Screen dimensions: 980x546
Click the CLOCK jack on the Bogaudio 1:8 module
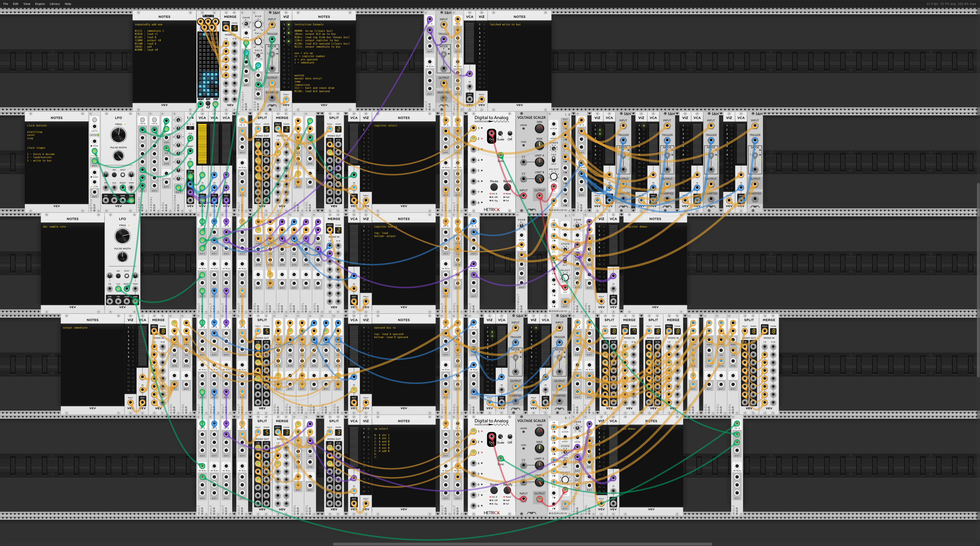click(x=554, y=124)
